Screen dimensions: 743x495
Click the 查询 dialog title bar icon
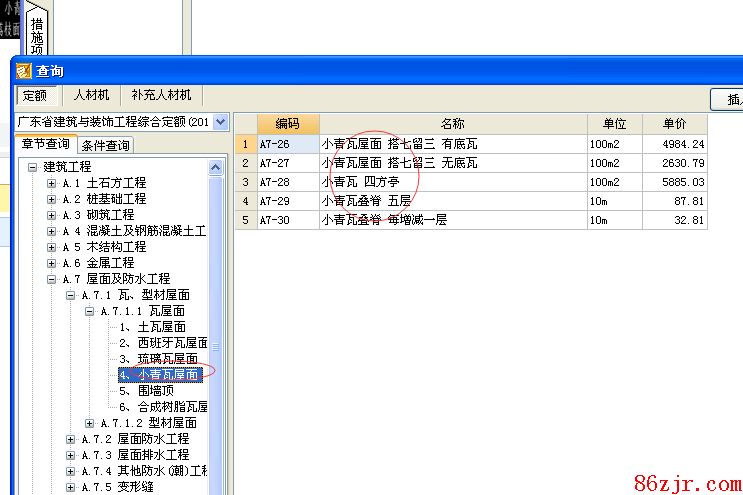pyautogui.click(x=23, y=71)
